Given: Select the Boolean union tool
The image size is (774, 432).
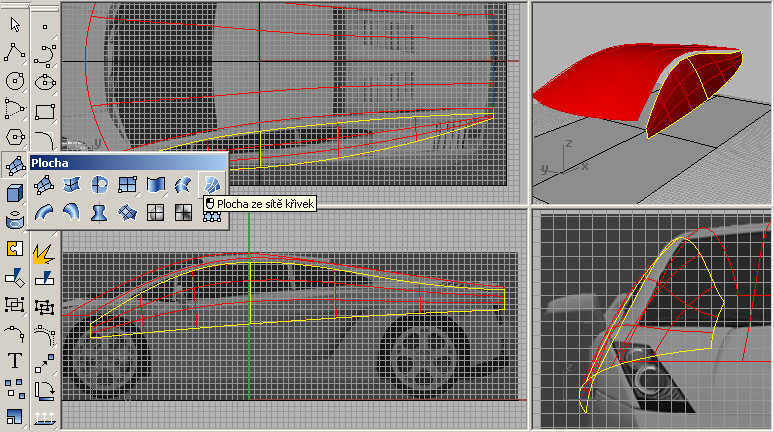Looking at the screenshot, I should tap(15, 249).
